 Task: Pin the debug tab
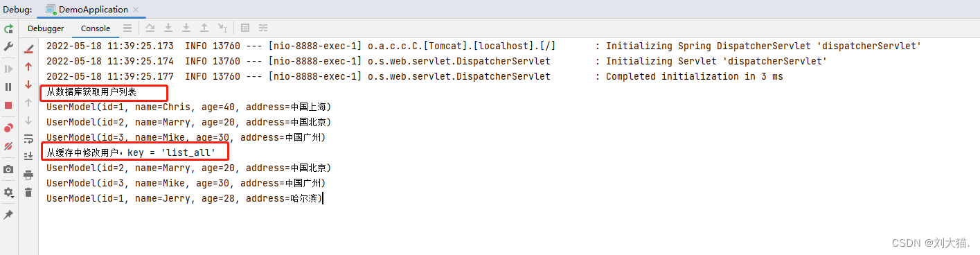pyautogui.click(x=8, y=215)
